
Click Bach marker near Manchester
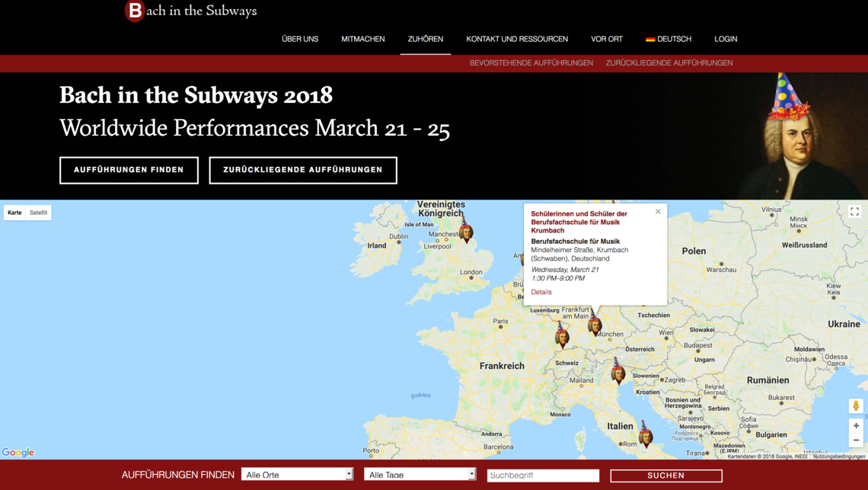(x=466, y=231)
